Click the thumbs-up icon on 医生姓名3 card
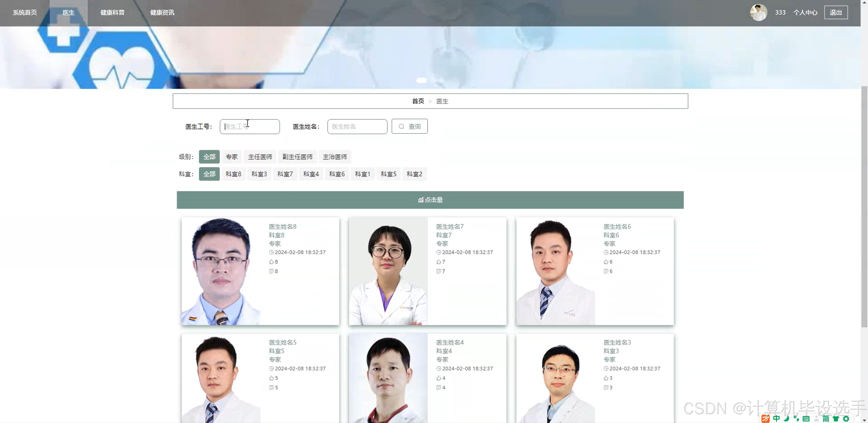Viewport: 868px width, 423px height. tap(606, 378)
